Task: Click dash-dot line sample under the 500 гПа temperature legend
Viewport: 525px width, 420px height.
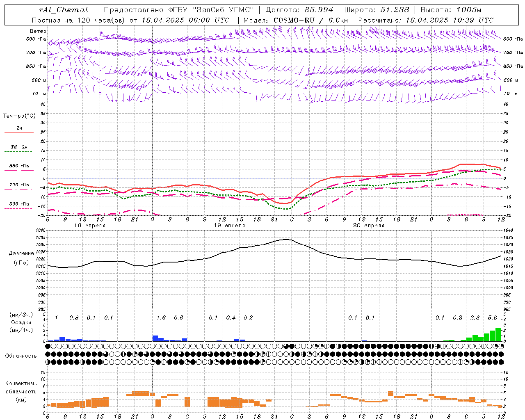Action: coord(18,209)
